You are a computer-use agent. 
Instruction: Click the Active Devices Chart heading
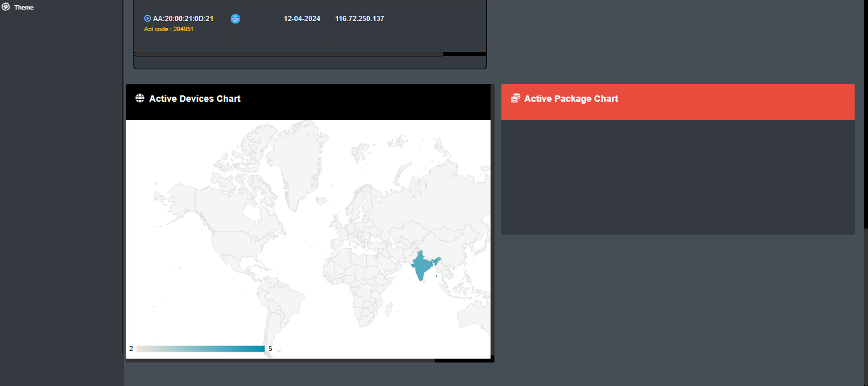195,99
